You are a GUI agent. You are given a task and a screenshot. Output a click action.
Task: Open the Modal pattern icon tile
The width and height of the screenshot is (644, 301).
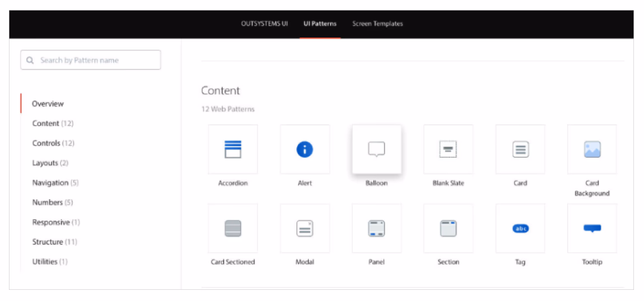(x=305, y=228)
